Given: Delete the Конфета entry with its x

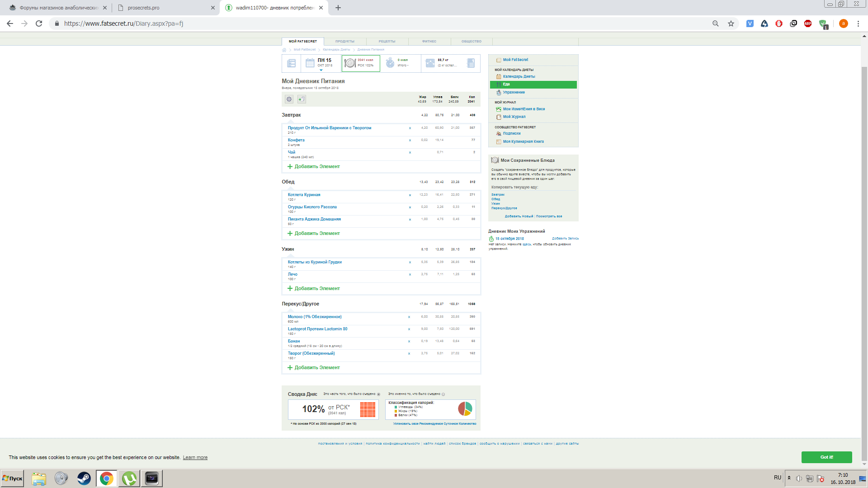Looking at the screenshot, I should [410, 141].
